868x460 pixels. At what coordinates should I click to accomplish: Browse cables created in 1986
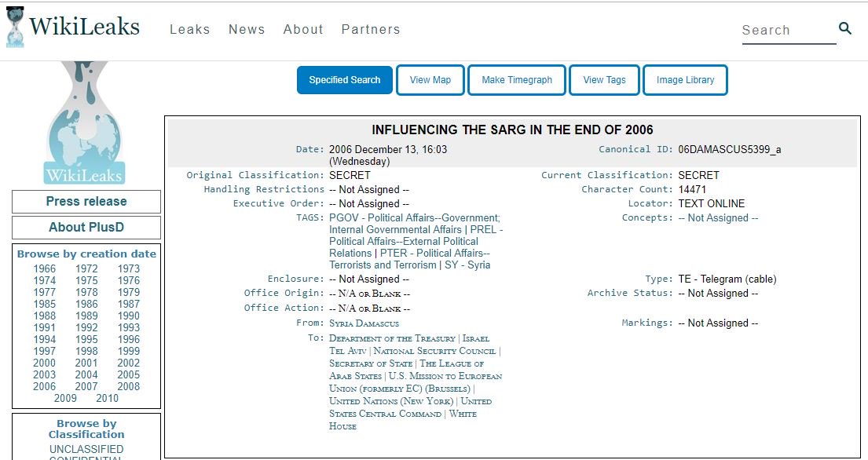coord(86,304)
